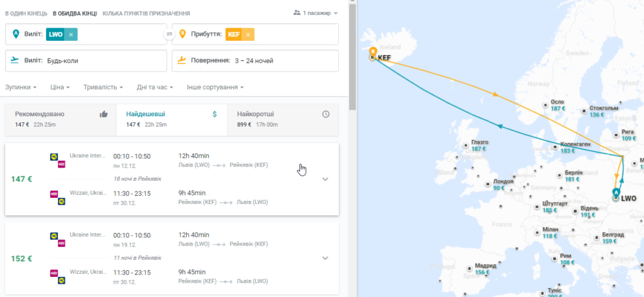Viewport: 644px width, 297px height.
Task: Click the landing plane icon in Повернення field
Action: (182, 60)
